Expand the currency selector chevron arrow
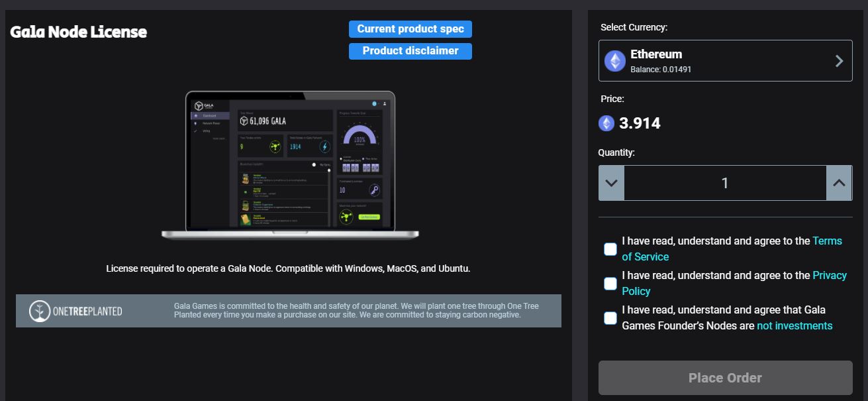The image size is (868, 401). point(839,61)
